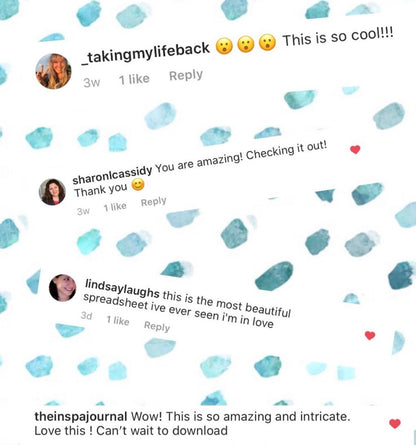Viewport: 416px width, 445px height.
Task: Unlike theinspajournal comment heart icon
Action: click(x=395, y=424)
